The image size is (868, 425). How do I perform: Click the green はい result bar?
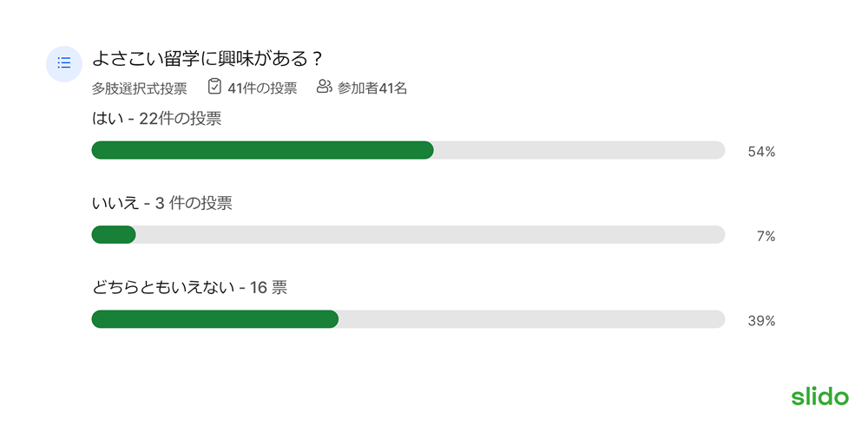(x=262, y=150)
